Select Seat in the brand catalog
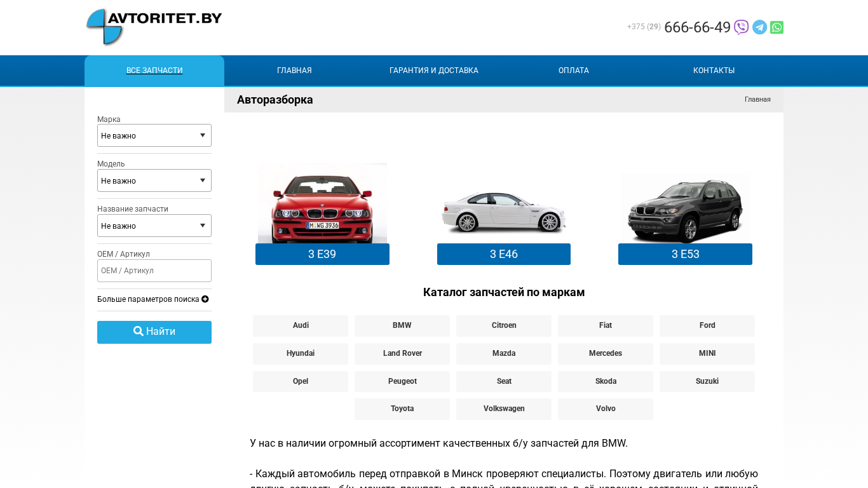The width and height of the screenshot is (868, 488). [x=504, y=381]
